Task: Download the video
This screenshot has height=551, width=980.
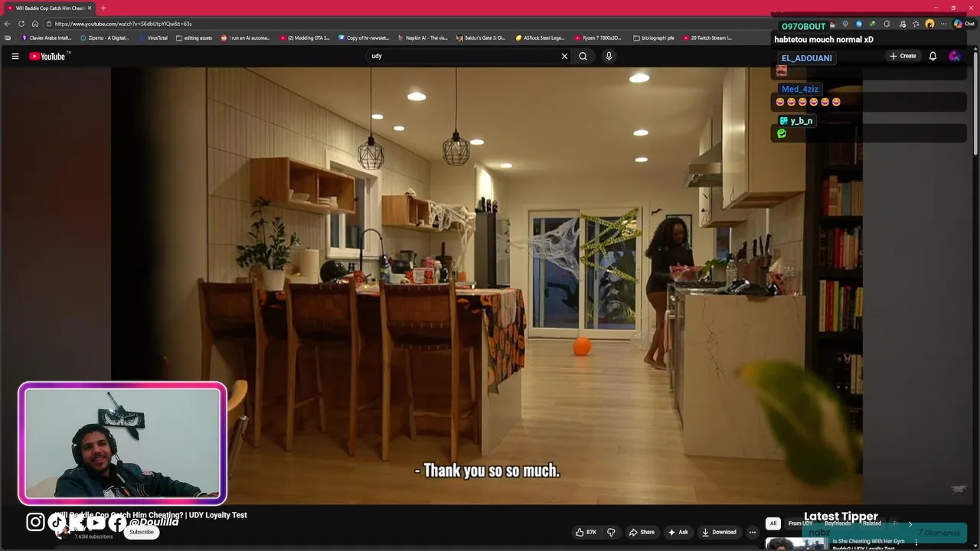Action: pyautogui.click(x=719, y=532)
